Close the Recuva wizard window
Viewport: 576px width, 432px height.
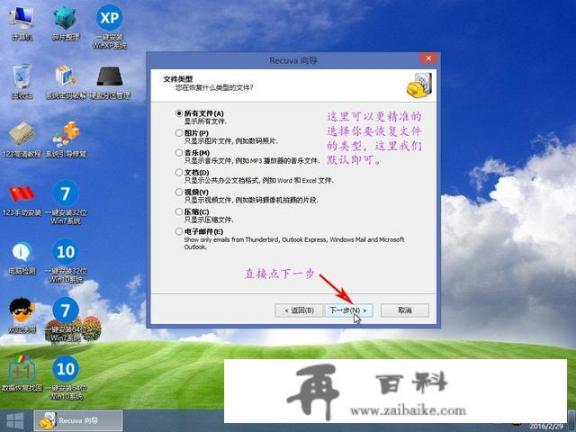[x=428, y=58]
